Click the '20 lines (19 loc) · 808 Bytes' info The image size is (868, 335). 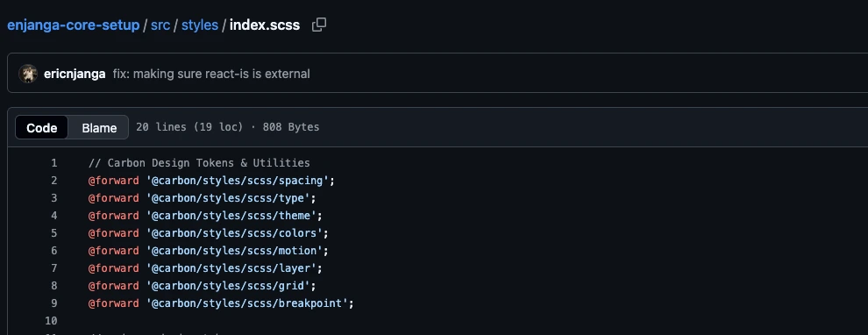click(227, 127)
